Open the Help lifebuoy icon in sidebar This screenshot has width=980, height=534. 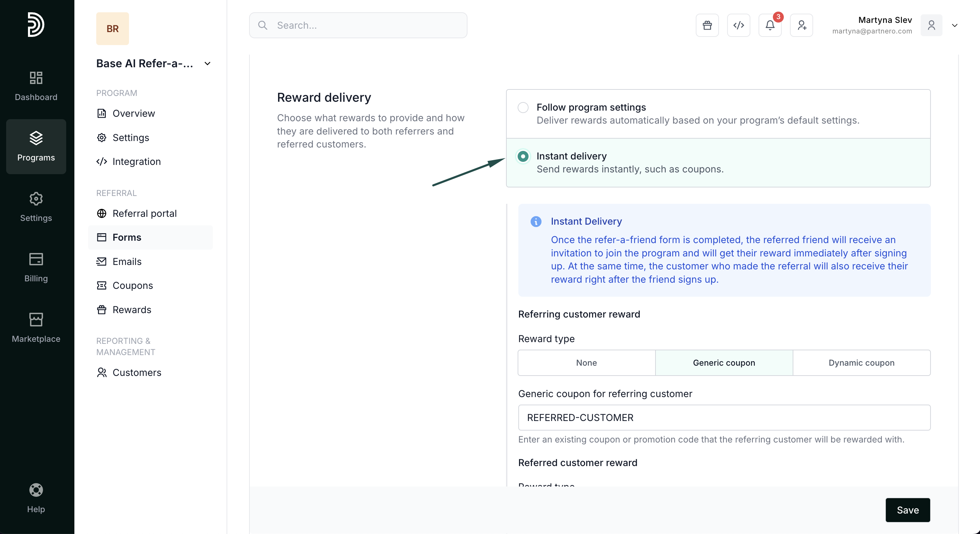pos(36,497)
